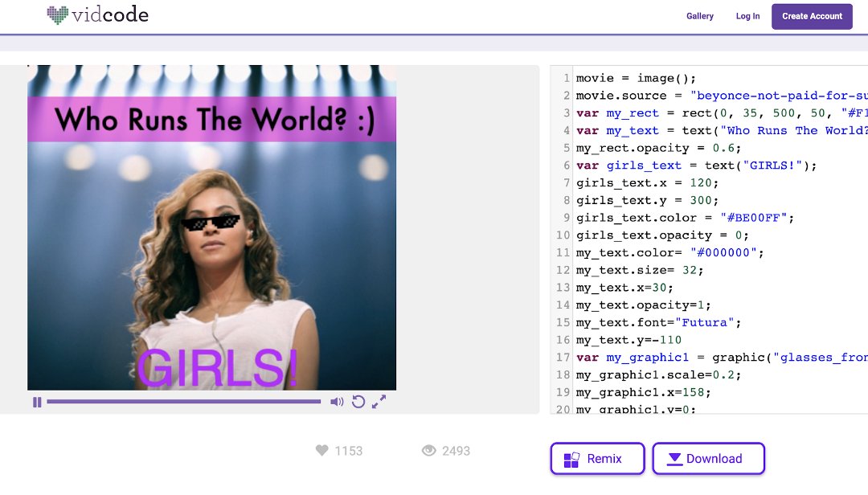Like the project with the heart icon
The height and width of the screenshot is (495, 868).
pos(322,451)
